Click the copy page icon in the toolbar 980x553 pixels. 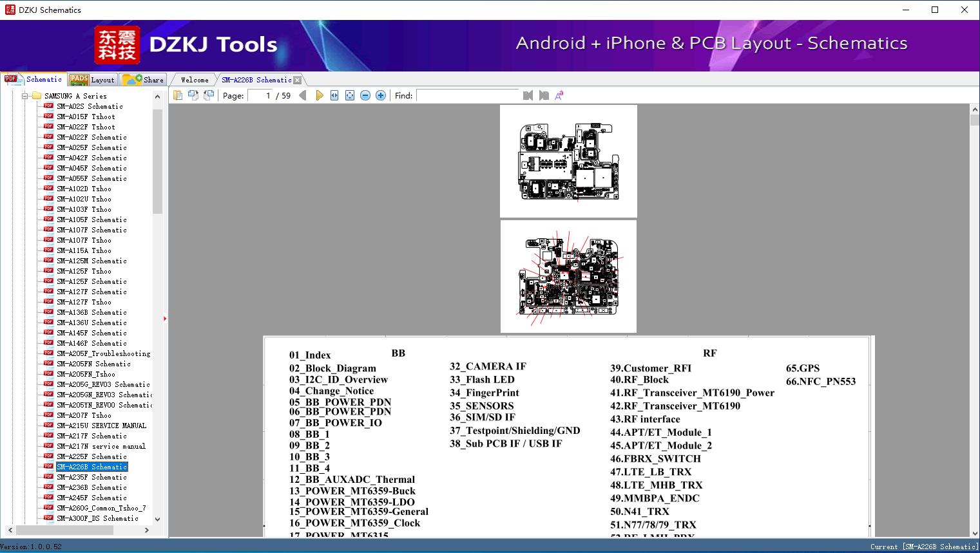coord(177,95)
